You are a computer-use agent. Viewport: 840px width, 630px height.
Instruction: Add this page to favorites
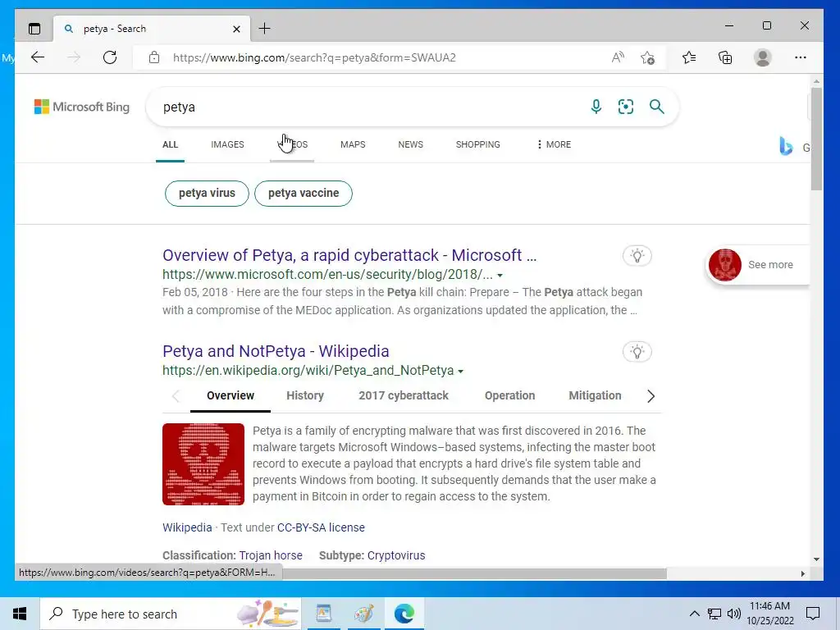coord(648,58)
